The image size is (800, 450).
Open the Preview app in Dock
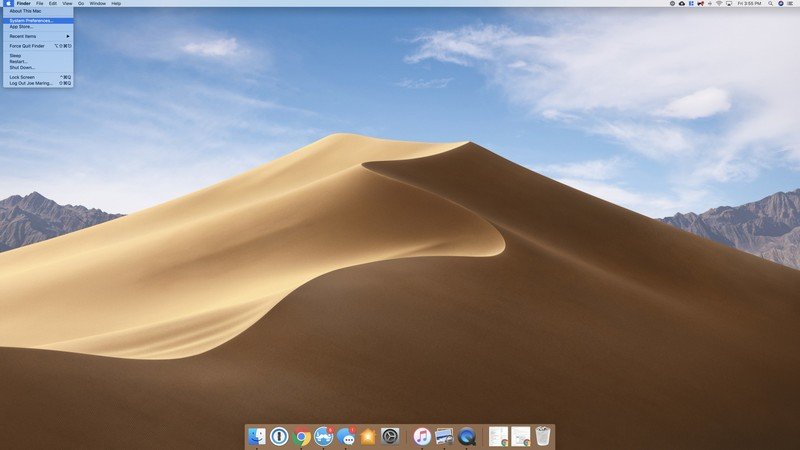pos(444,437)
